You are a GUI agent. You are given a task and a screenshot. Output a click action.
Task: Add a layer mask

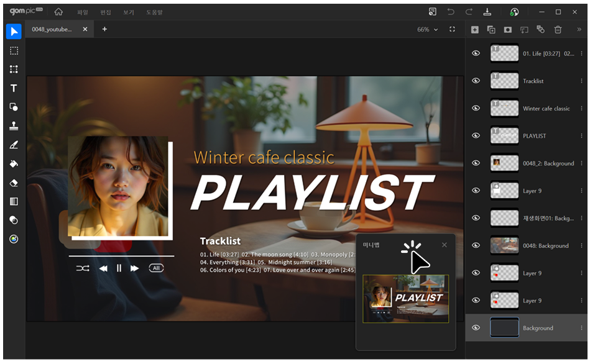point(508,30)
